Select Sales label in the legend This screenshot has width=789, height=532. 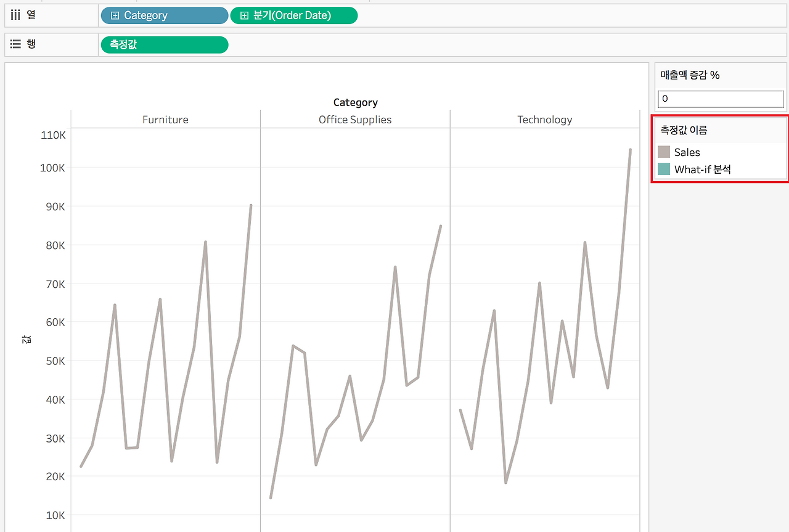coord(687,152)
